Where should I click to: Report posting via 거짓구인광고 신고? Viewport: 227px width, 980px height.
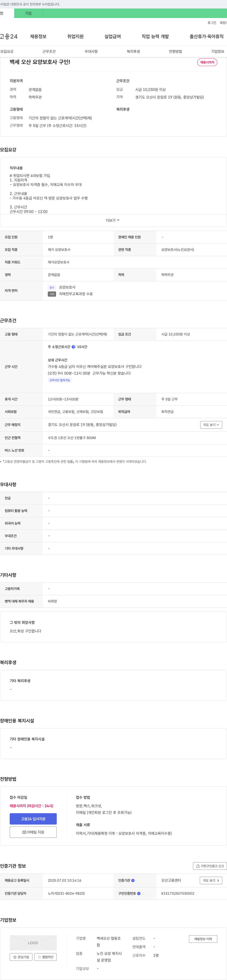tap(210, 866)
